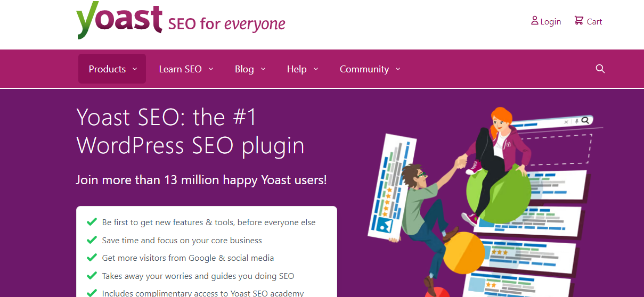Screen dimensions: 644x297
Task: Open the Products menu
Action: [x=112, y=69]
